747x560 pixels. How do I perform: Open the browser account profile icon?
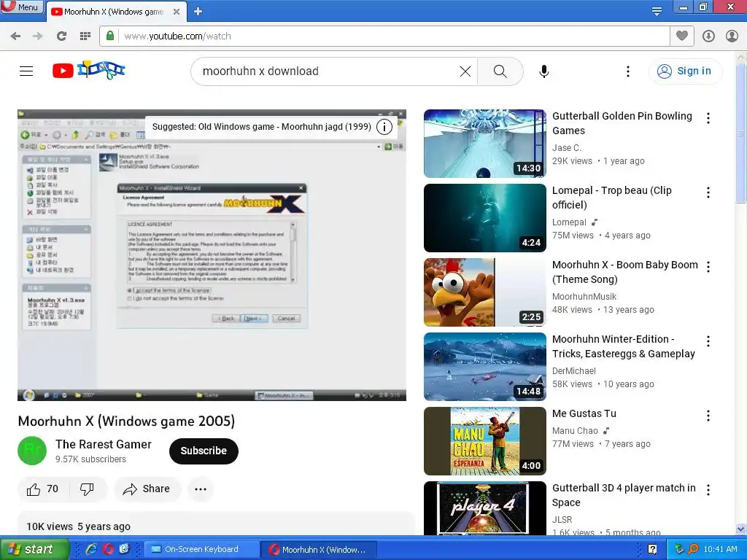point(732,36)
